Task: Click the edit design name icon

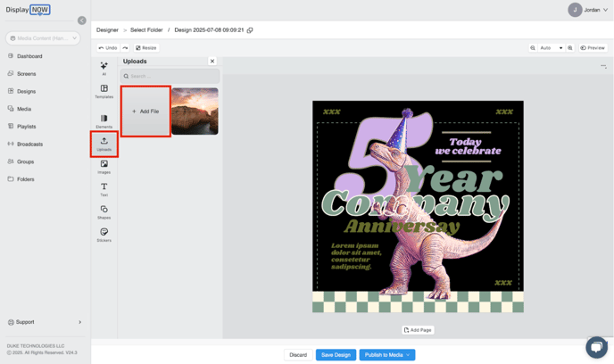Action: [250, 30]
